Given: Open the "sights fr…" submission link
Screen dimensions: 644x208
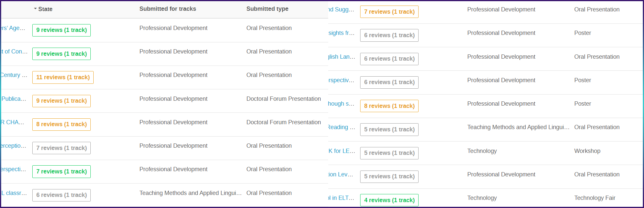Looking at the screenshot, I should (341, 33).
